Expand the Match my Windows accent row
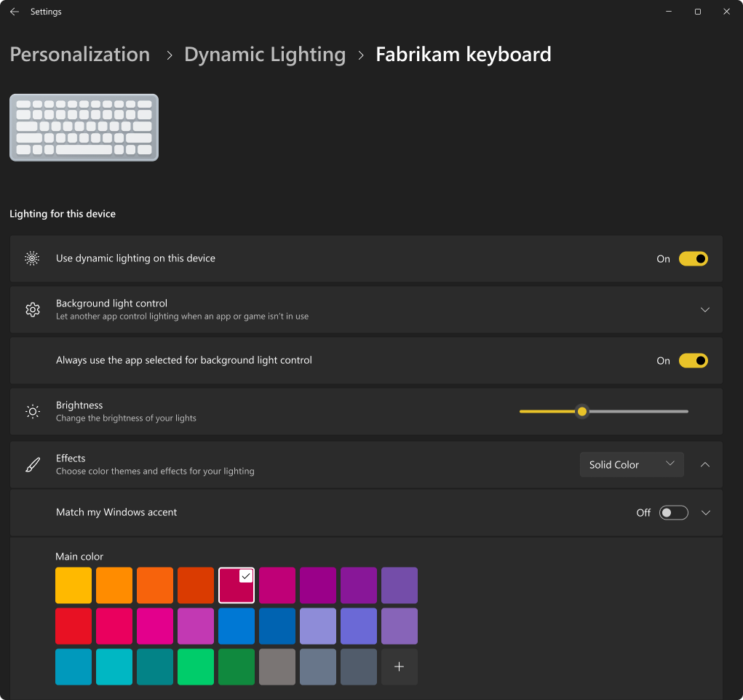 pyautogui.click(x=704, y=512)
